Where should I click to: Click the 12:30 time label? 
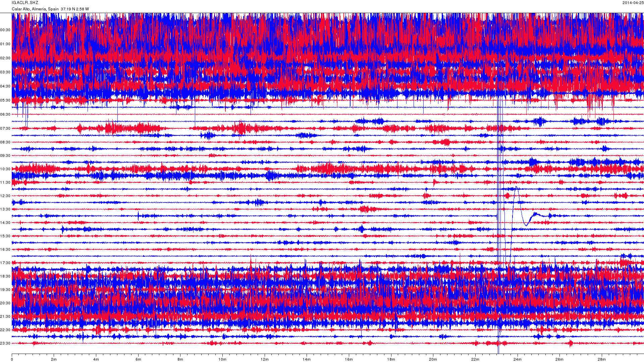[x=5, y=196]
